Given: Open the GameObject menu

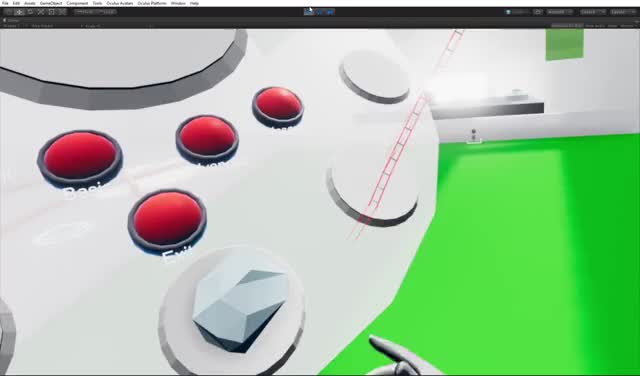Looking at the screenshot, I should coord(51,3).
